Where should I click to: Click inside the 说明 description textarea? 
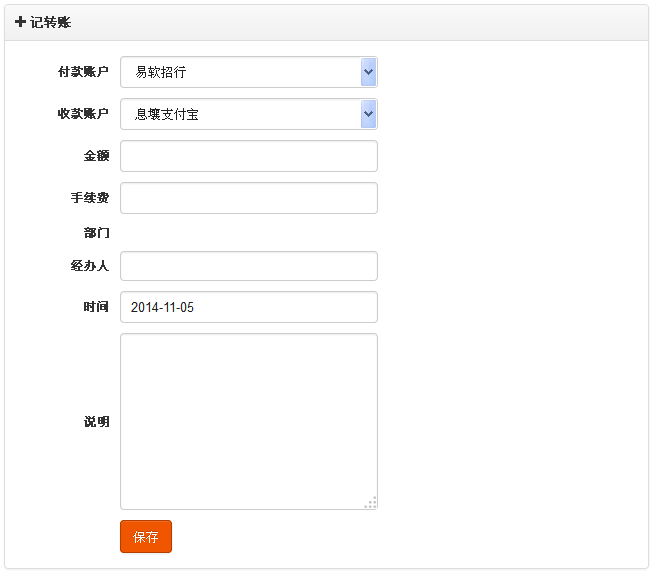point(249,421)
